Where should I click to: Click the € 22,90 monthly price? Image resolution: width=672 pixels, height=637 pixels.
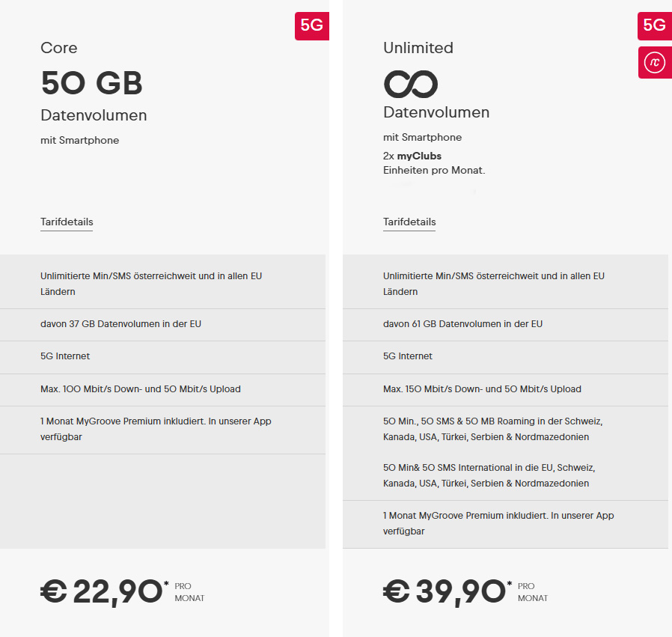coord(102,592)
